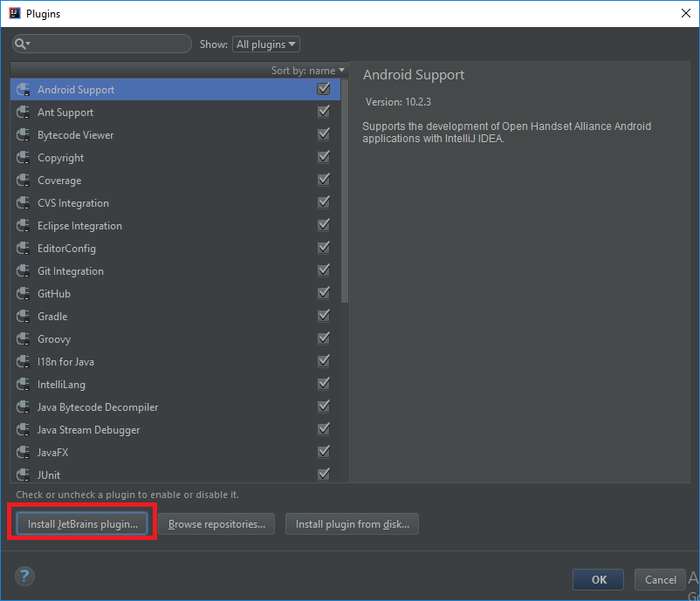The image size is (700, 601).
Task: Click the Copyright plugin icon
Action: tap(24, 158)
